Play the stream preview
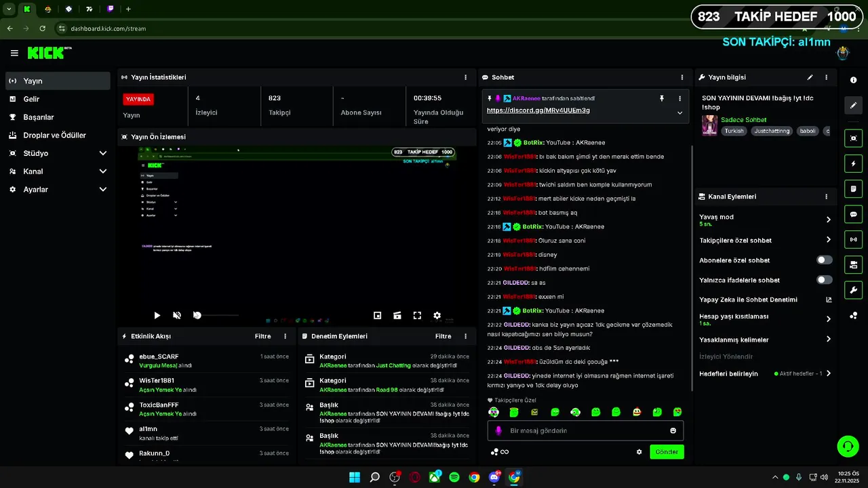 tap(157, 315)
